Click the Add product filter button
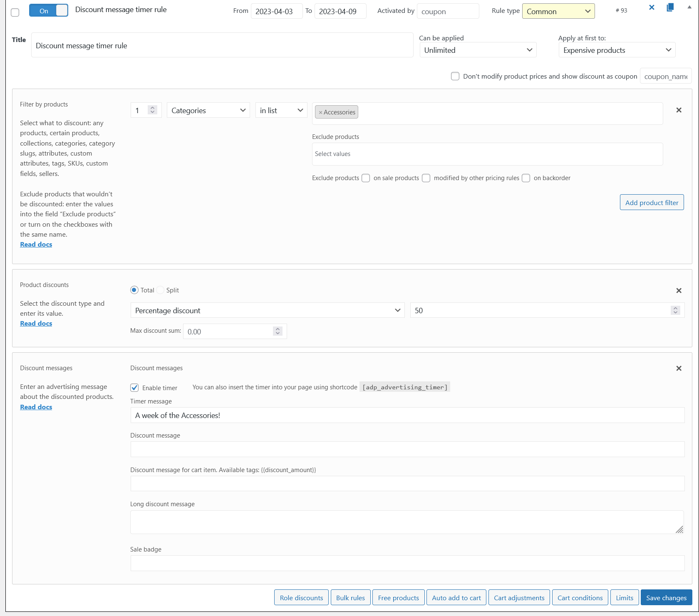The image size is (699, 616). 652,203
